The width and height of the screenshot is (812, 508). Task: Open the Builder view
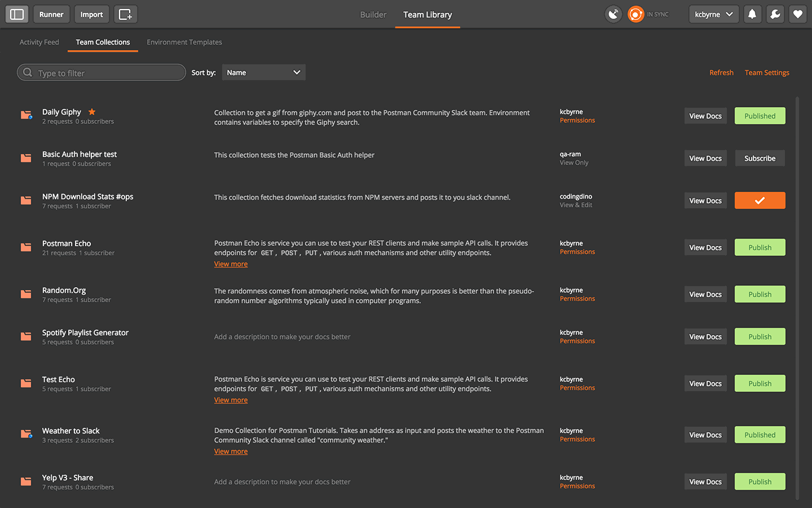click(x=373, y=15)
